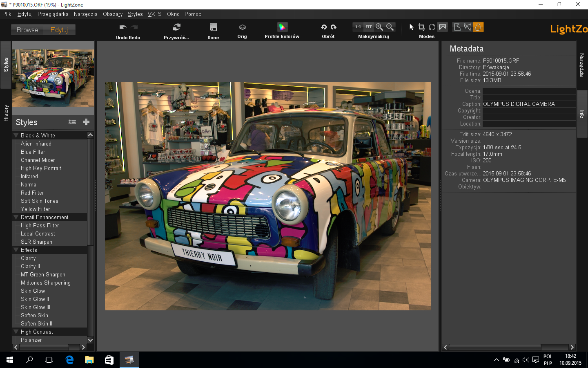Toggle FIT zoom mode
This screenshot has height=368, width=588.
click(369, 27)
